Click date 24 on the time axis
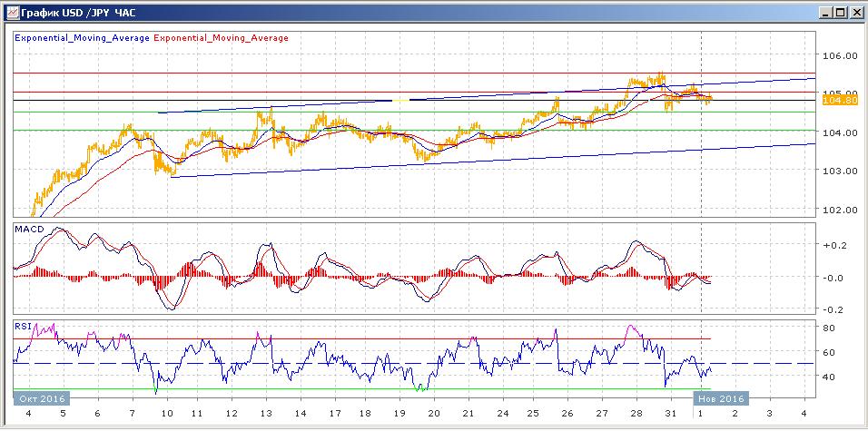868x431 pixels. pyautogui.click(x=503, y=413)
